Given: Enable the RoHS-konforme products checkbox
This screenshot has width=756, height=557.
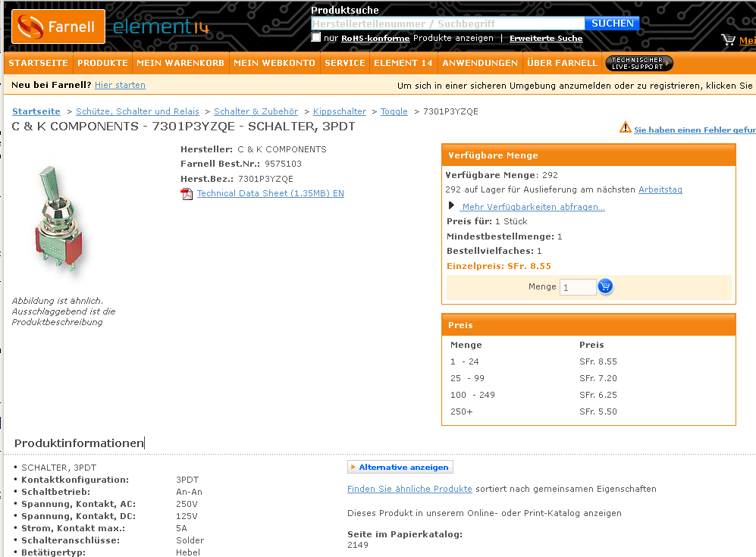Looking at the screenshot, I should pyautogui.click(x=315, y=37).
